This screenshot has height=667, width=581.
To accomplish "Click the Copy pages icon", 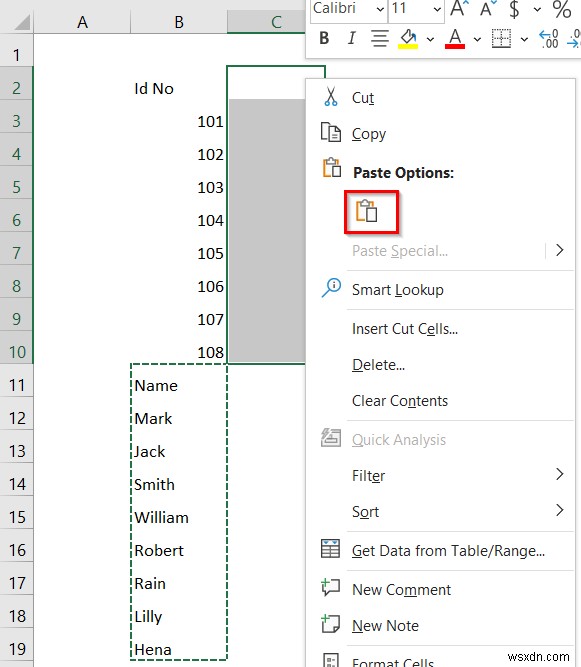I will [x=330, y=132].
